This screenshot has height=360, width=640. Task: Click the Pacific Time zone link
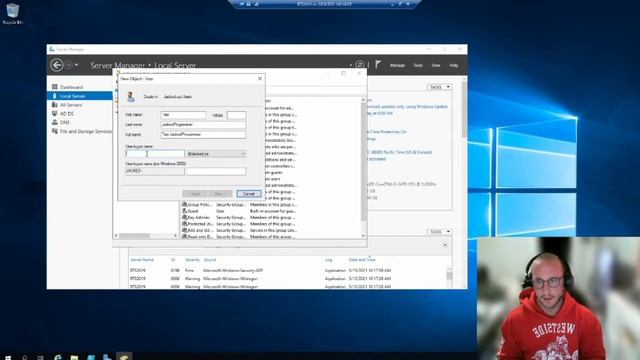tap(400, 152)
